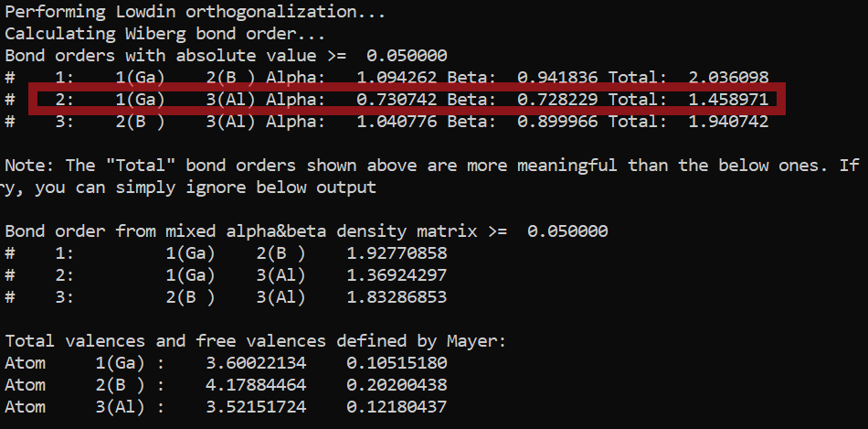Click beta value 0.941836
The width and height of the screenshot is (868, 429).
click(557, 78)
